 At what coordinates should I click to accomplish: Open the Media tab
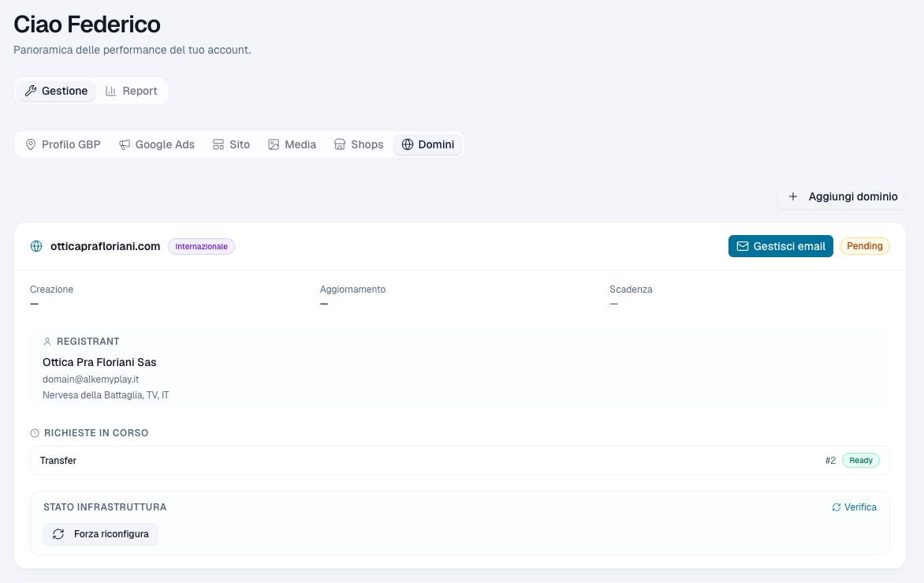[292, 144]
